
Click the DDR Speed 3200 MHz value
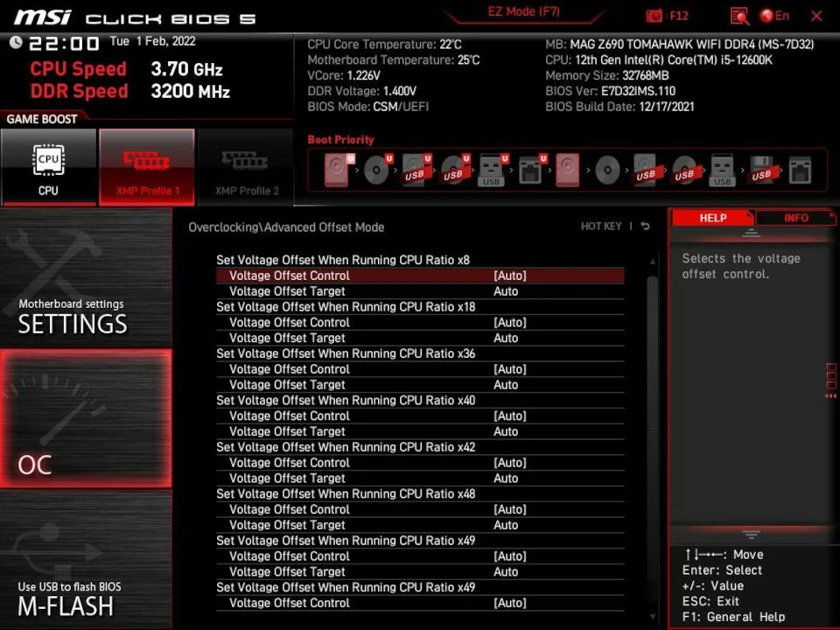pyautogui.click(x=190, y=91)
